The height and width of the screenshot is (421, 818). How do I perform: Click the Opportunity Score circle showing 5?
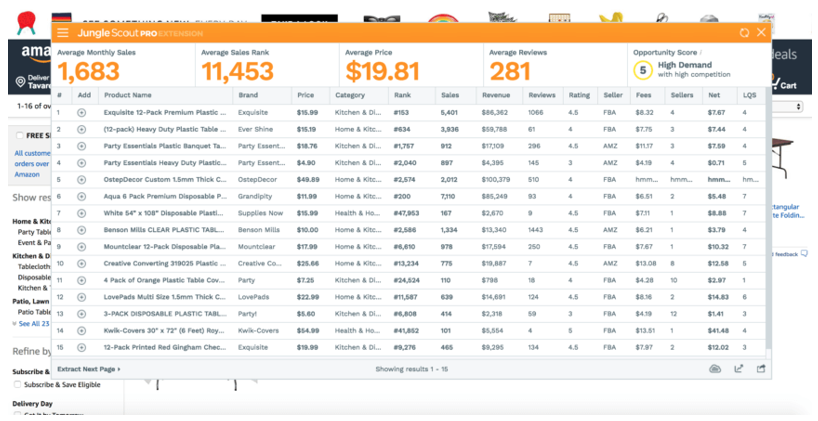[644, 70]
